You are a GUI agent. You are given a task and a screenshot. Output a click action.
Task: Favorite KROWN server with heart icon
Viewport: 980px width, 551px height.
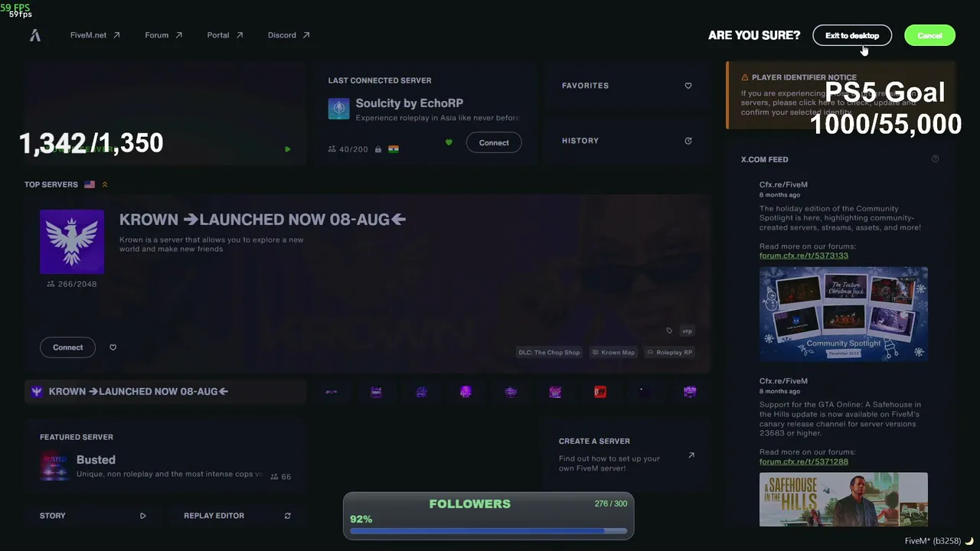(113, 347)
